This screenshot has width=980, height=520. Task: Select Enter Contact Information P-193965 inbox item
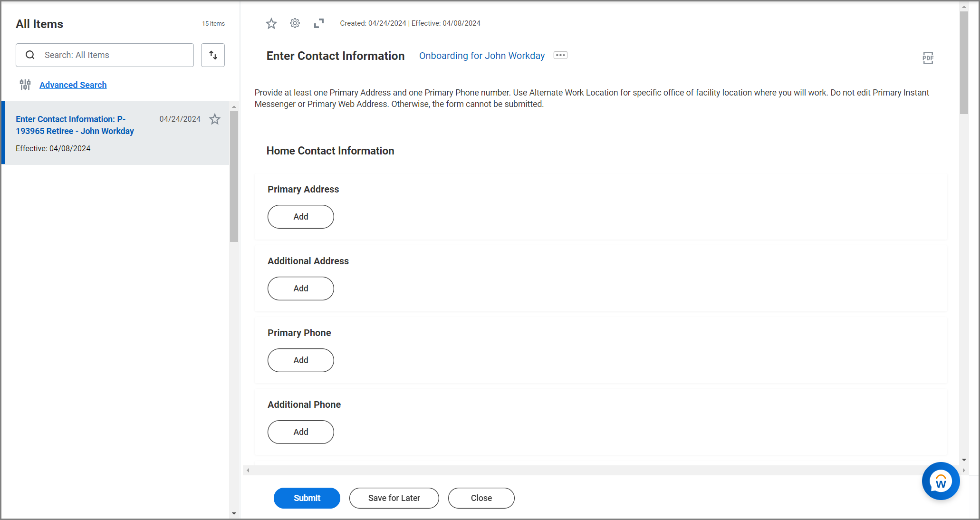116,133
